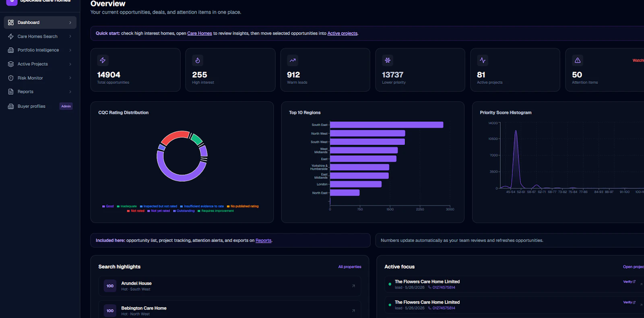Click the Portfolio Intelligence building icon
644x318 pixels.
pos(11,50)
